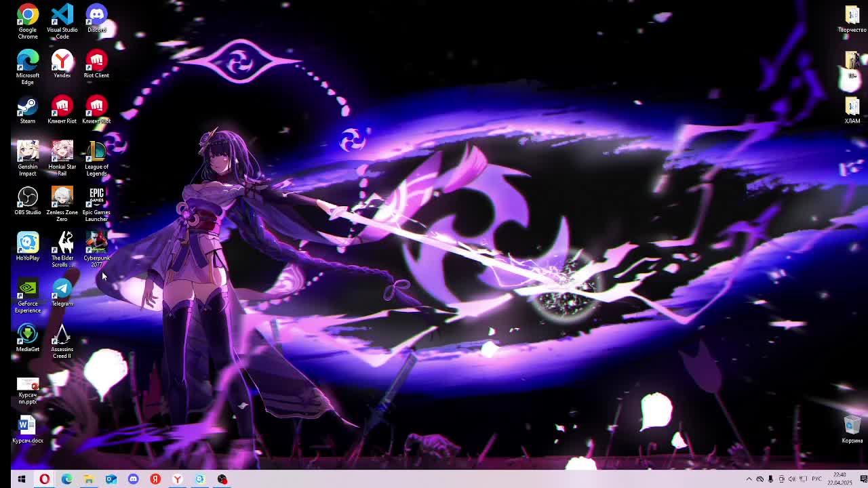Select the 18+ folder on desktop

pyautogui.click(x=852, y=64)
